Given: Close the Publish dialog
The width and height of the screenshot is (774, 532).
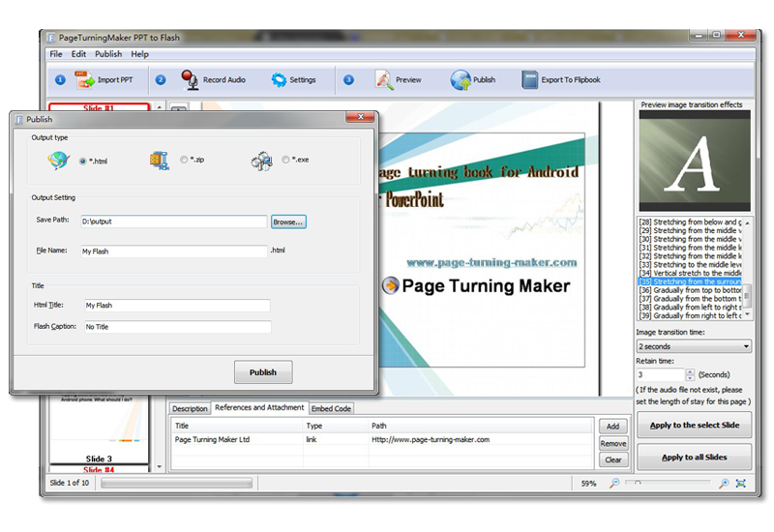Looking at the screenshot, I should (x=360, y=116).
